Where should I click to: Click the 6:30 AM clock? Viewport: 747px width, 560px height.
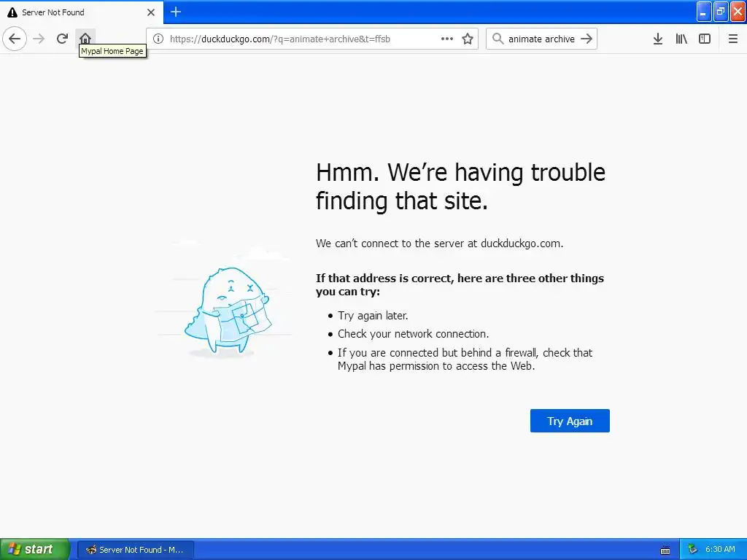720,550
